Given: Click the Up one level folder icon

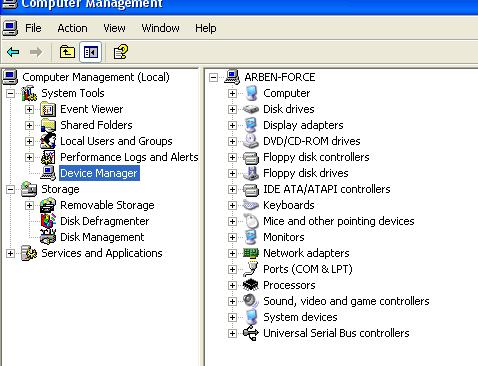Looking at the screenshot, I should click(x=67, y=52).
